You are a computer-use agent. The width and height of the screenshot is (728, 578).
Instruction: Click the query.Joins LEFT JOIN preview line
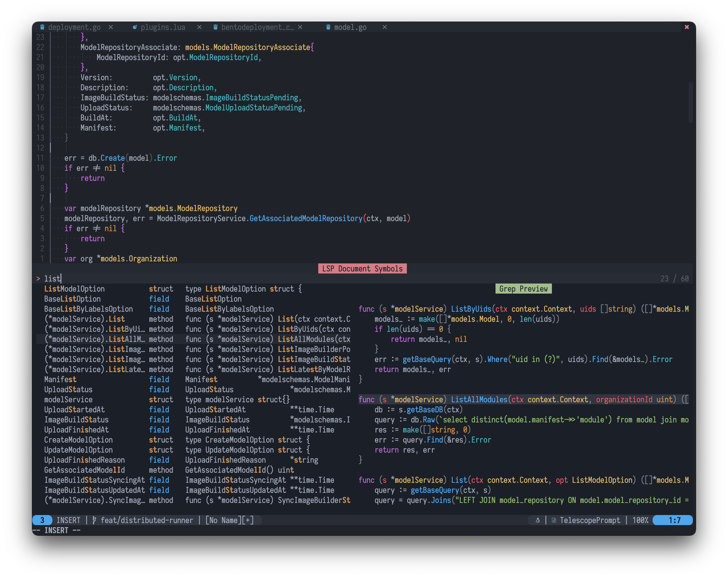(531, 500)
